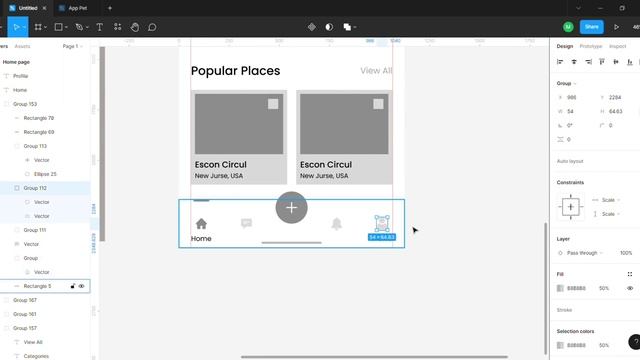Align selection to the bottom
640x360 pixels.
(630, 62)
